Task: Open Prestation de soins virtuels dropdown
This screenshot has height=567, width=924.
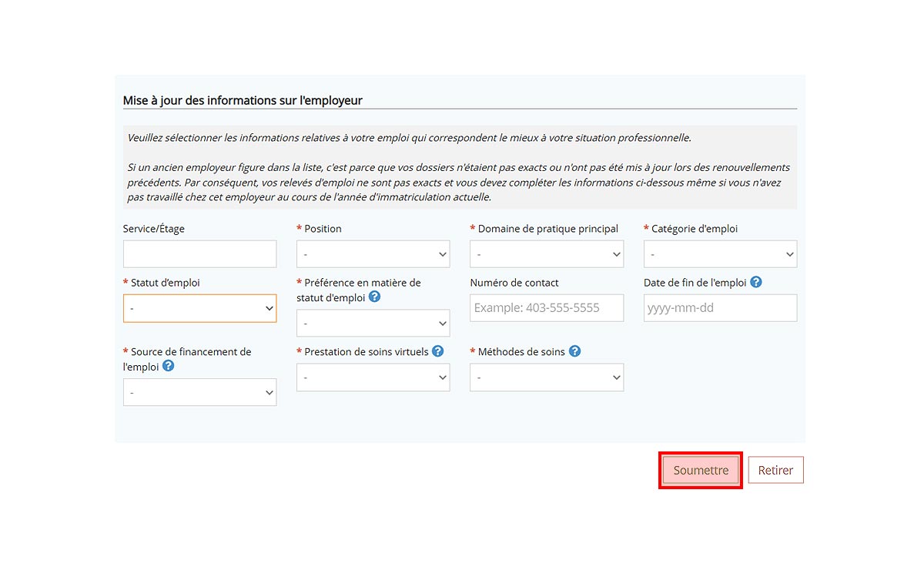Action: click(x=373, y=377)
